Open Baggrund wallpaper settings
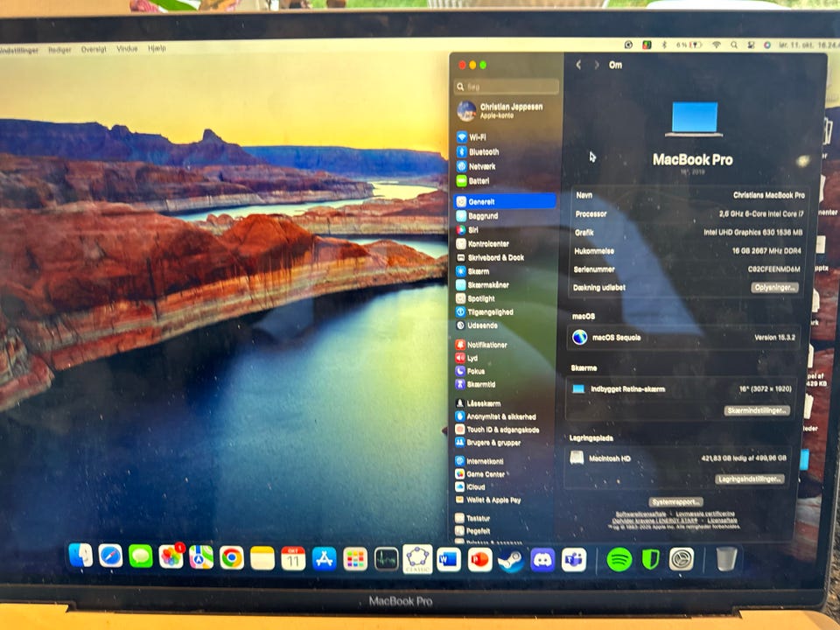Viewport: 840px width, 630px height. coord(477,215)
